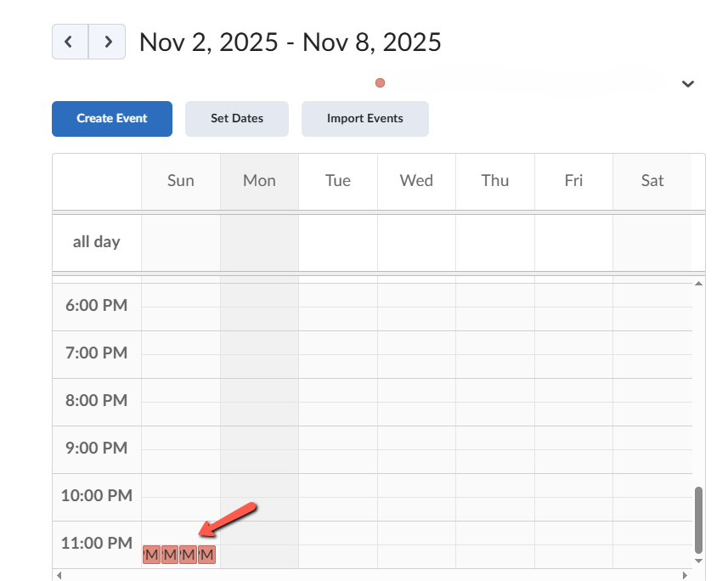The height and width of the screenshot is (581, 728).
Task: Open the first M event on Sunday
Action: [150, 555]
